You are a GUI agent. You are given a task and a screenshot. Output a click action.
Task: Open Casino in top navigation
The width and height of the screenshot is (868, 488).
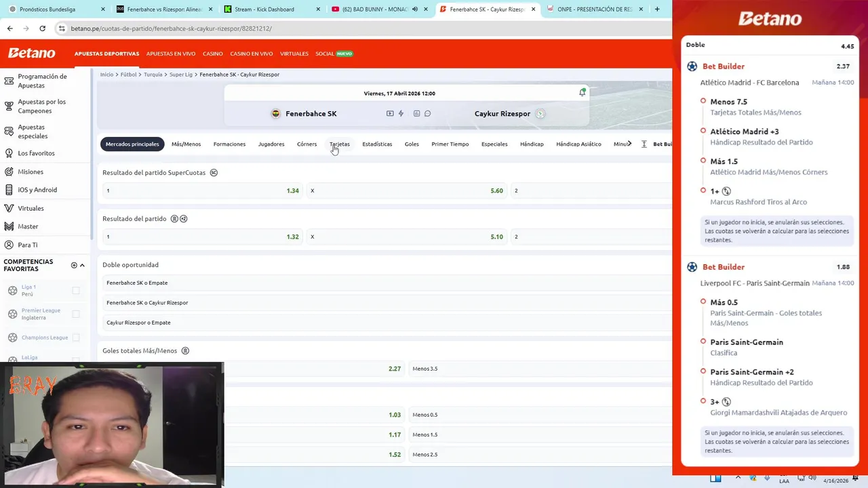tap(213, 54)
